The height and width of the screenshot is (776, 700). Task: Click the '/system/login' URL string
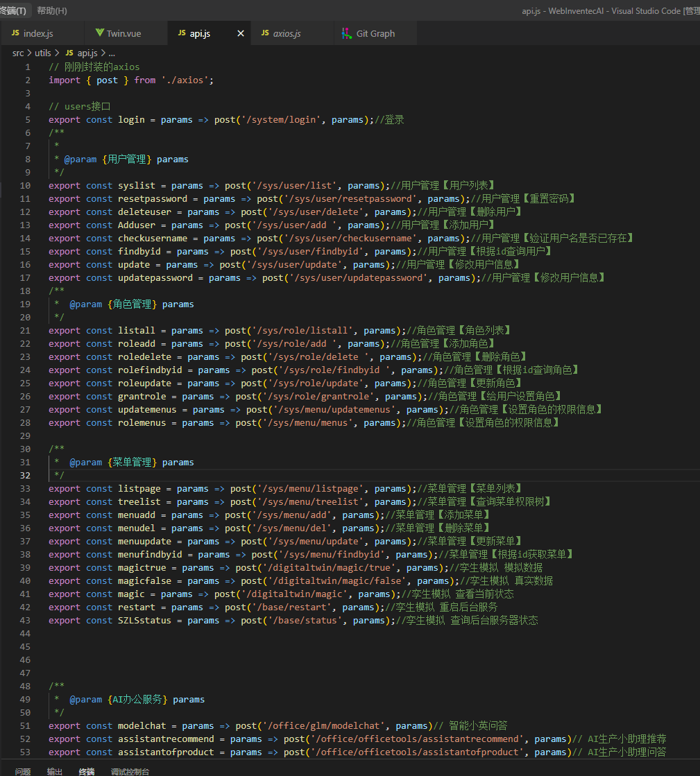[x=281, y=120]
